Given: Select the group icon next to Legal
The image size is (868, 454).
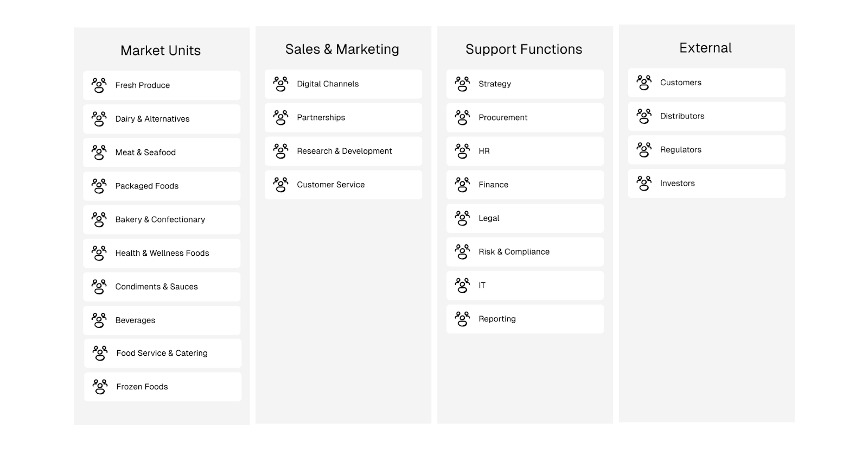Looking at the screenshot, I should 462,218.
